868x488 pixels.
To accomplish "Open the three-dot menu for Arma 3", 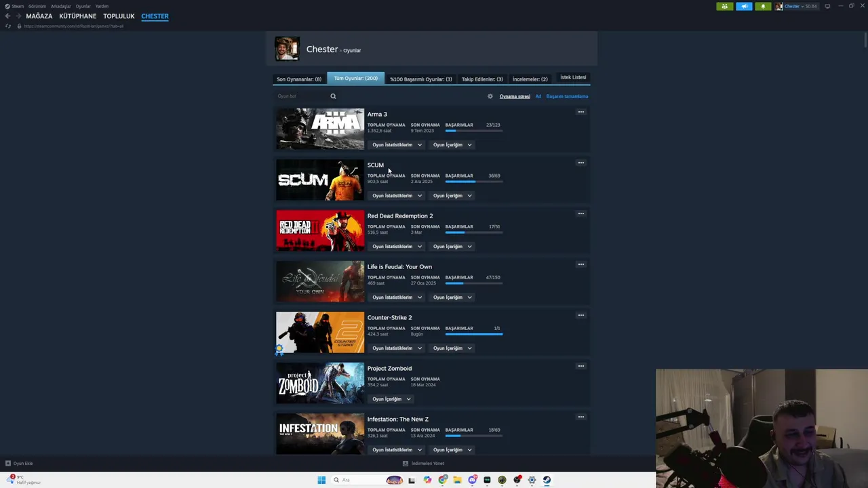I will click(x=580, y=112).
